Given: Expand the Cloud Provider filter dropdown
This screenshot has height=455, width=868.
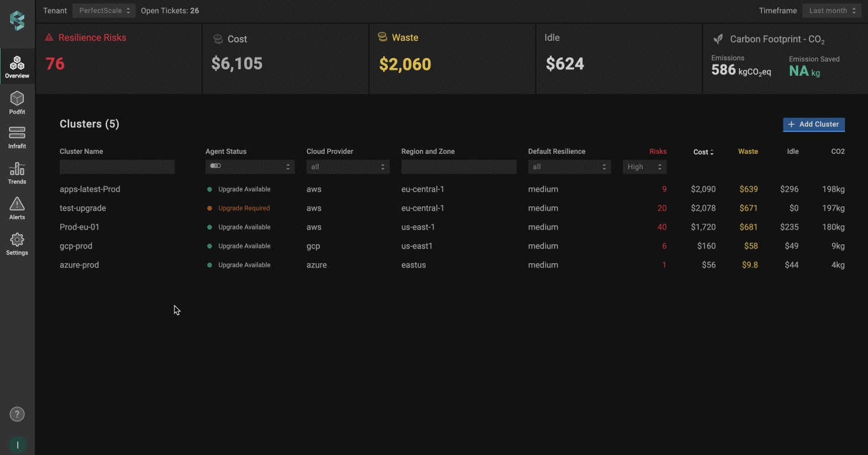Looking at the screenshot, I should pos(348,167).
